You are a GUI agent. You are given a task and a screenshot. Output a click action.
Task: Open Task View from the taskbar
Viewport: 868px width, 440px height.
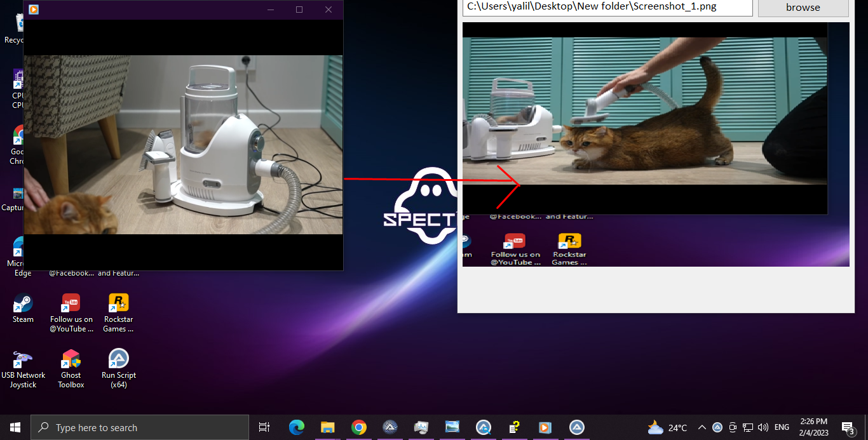(x=264, y=427)
